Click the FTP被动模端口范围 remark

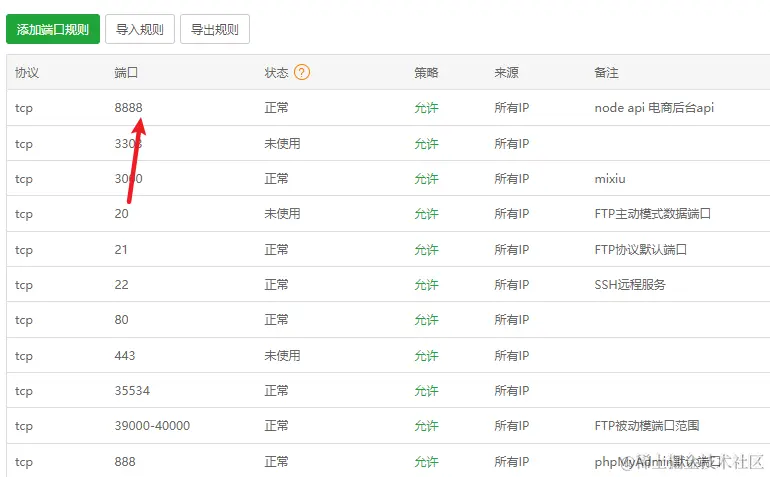(647, 426)
